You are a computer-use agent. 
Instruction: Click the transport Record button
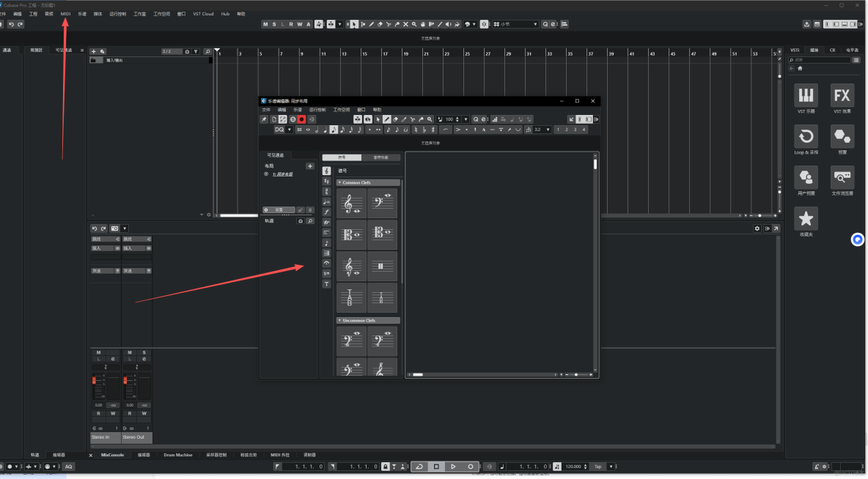[471, 467]
